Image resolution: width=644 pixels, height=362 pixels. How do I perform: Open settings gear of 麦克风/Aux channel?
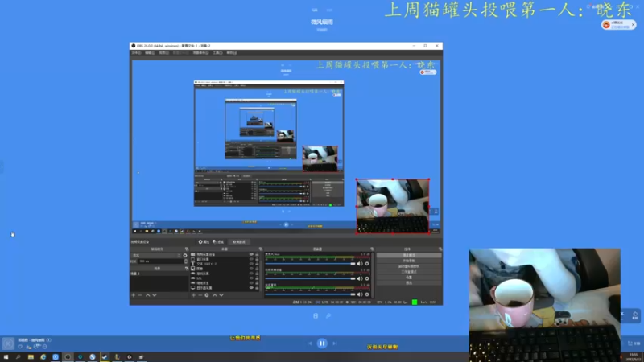(367, 264)
